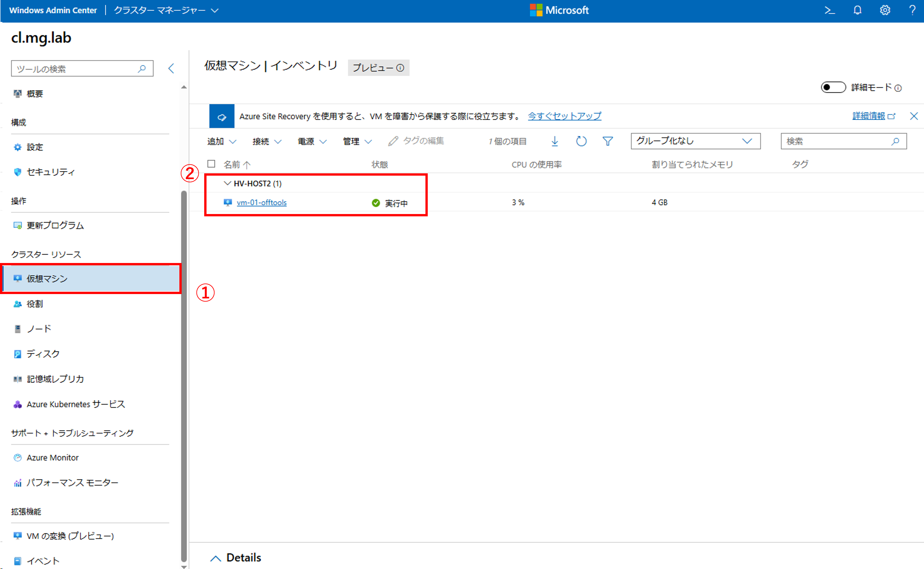Screen dimensions: 924x569
Task: Click the filter funnel icon
Action: [x=608, y=141]
